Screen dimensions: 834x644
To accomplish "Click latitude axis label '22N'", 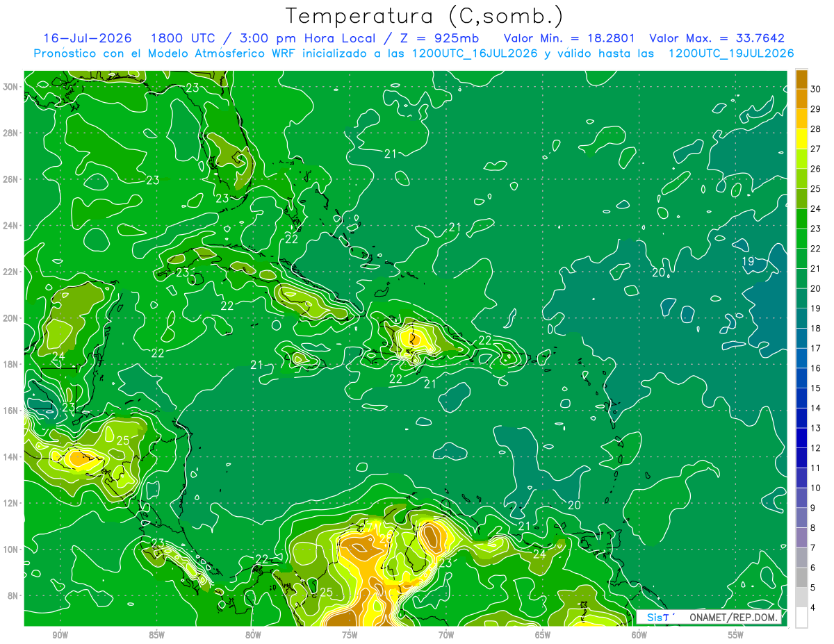I will point(10,272).
